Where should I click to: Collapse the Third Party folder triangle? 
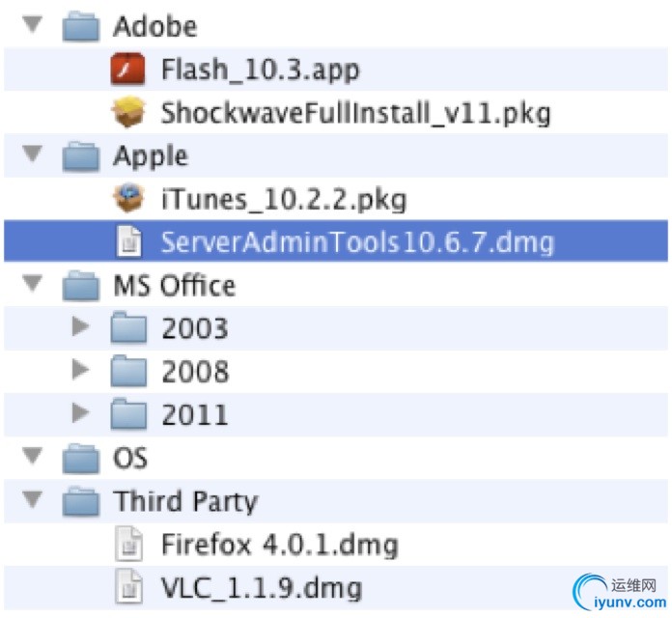[32, 500]
